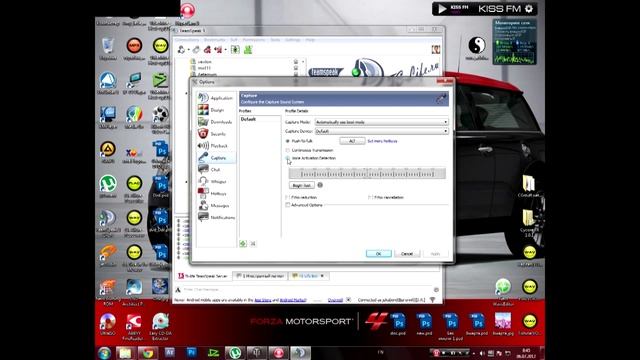Viewport: 640px width, 360px height.
Task: Click the chat message input field
Action: coord(306,290)
